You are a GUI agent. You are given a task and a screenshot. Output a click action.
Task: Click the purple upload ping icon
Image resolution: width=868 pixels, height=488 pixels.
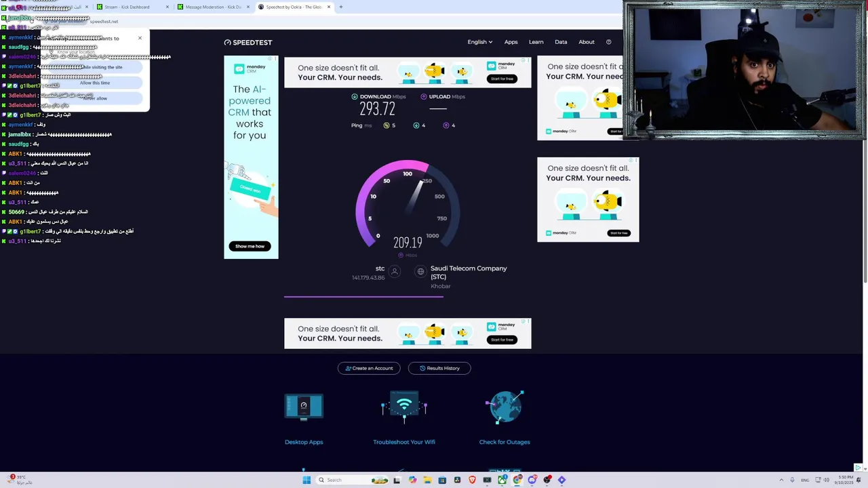pyautogui.click(x=446, y=125)
